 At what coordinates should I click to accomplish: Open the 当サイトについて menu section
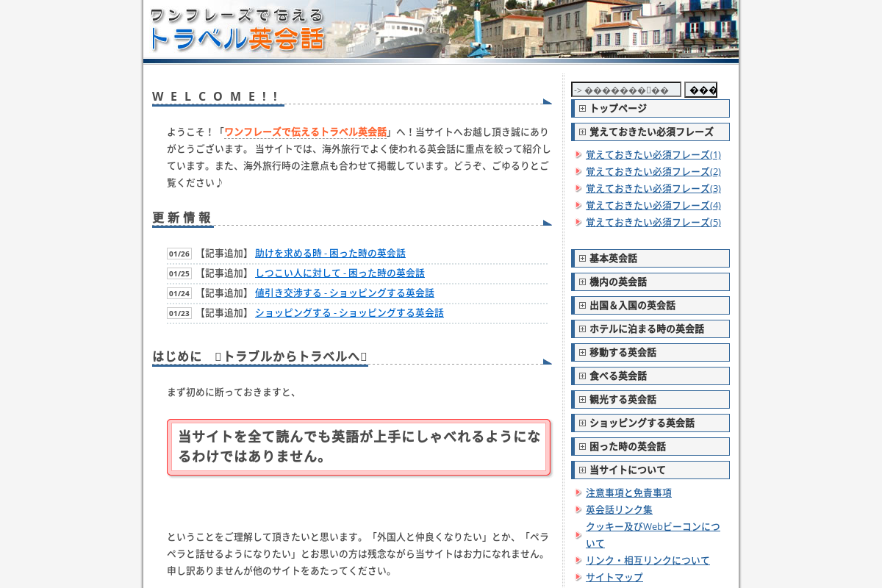(x=650, y=470)
